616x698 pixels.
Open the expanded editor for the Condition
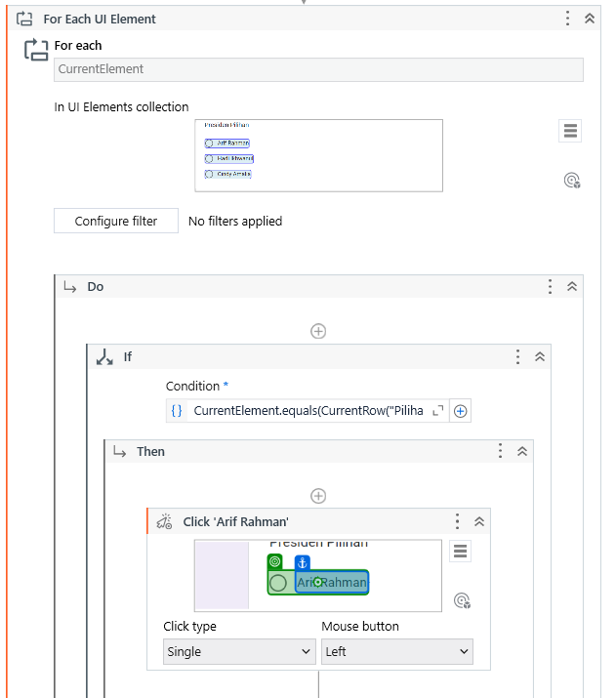click(x=437, y=411)
